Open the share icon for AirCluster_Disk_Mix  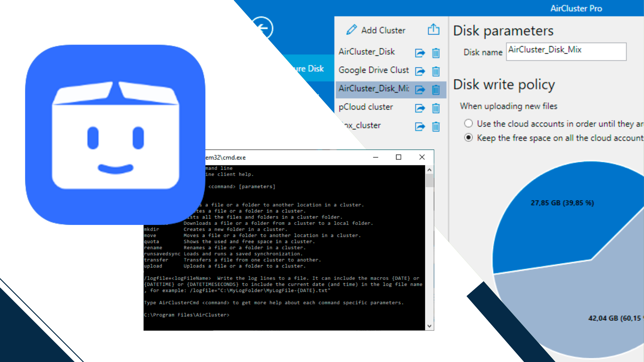(x=420, y=90)
